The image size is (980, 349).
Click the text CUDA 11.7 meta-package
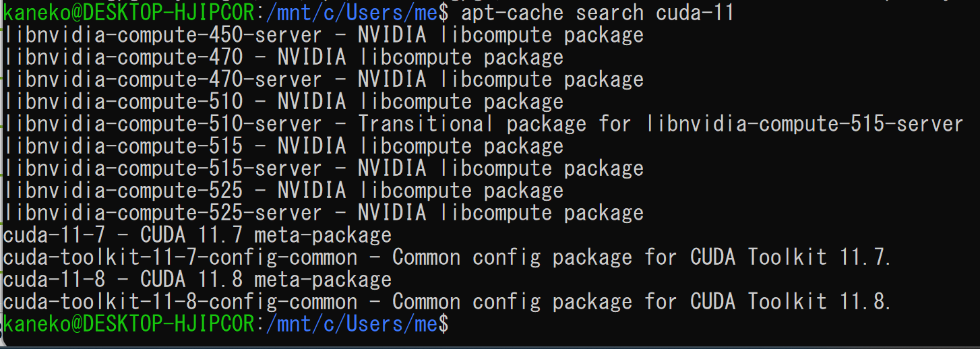266,235
